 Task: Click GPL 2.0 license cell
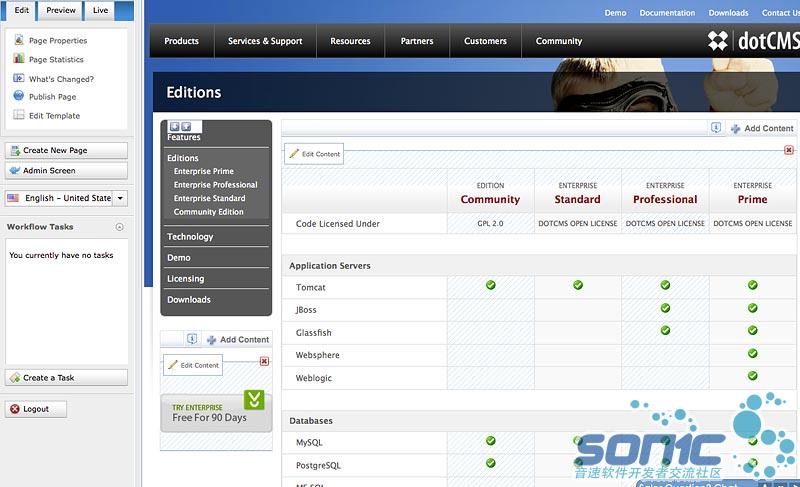(490, 223)
